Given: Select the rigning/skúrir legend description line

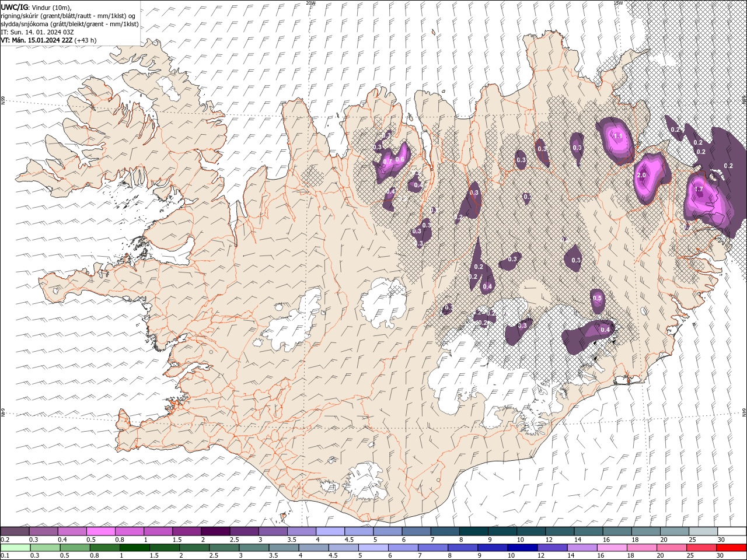Looking at the screenshot, I should click(68, 16).
